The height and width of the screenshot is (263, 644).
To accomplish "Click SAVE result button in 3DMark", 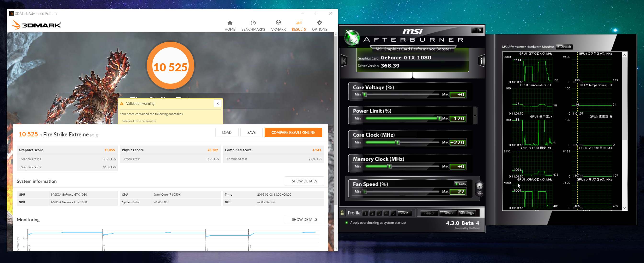I will 251,132.
